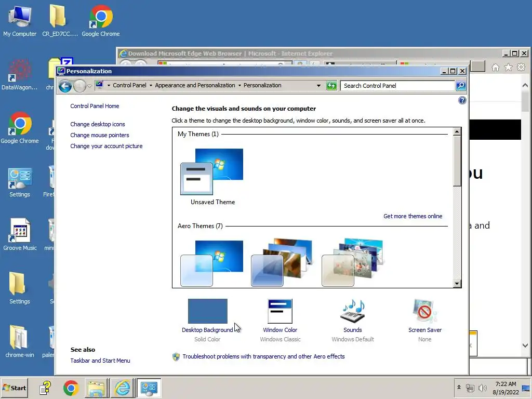Click the help document icon on taskbar
Screen dimensions: 532x399
click(x=45, y=388)
